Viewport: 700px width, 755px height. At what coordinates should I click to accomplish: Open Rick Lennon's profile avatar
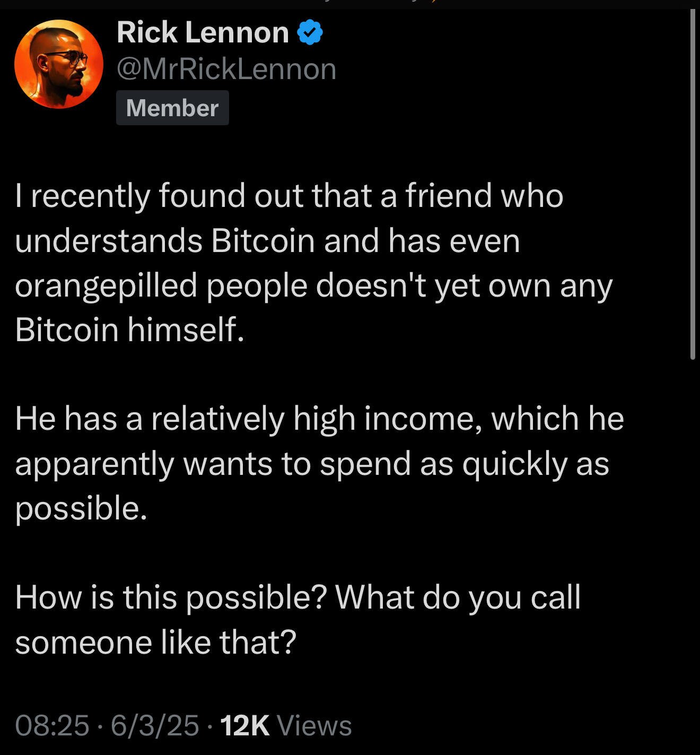pos(59,64)
